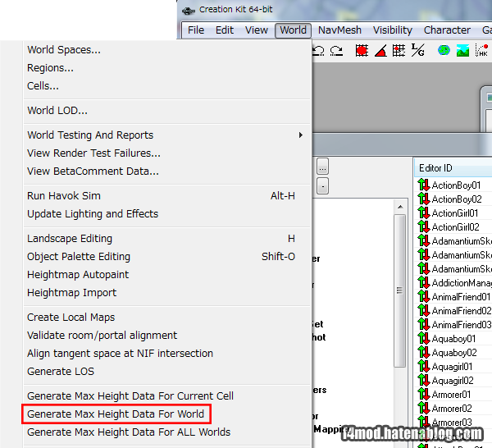The image size is (492, 448).
Task: Select View Render Test Failures...
Action: (167, 153)
